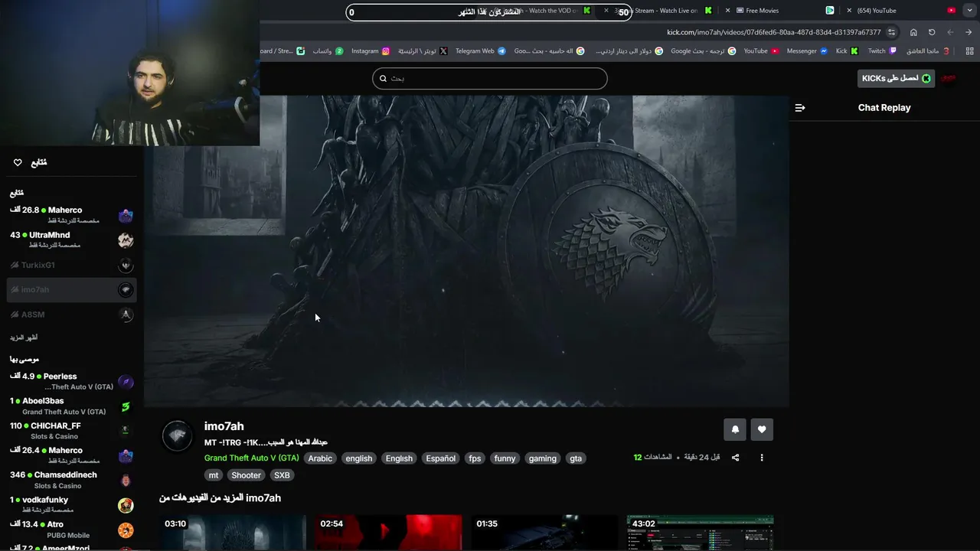Click the Chat Replay heading
The image size is (980, 551).
pos(884,108)
